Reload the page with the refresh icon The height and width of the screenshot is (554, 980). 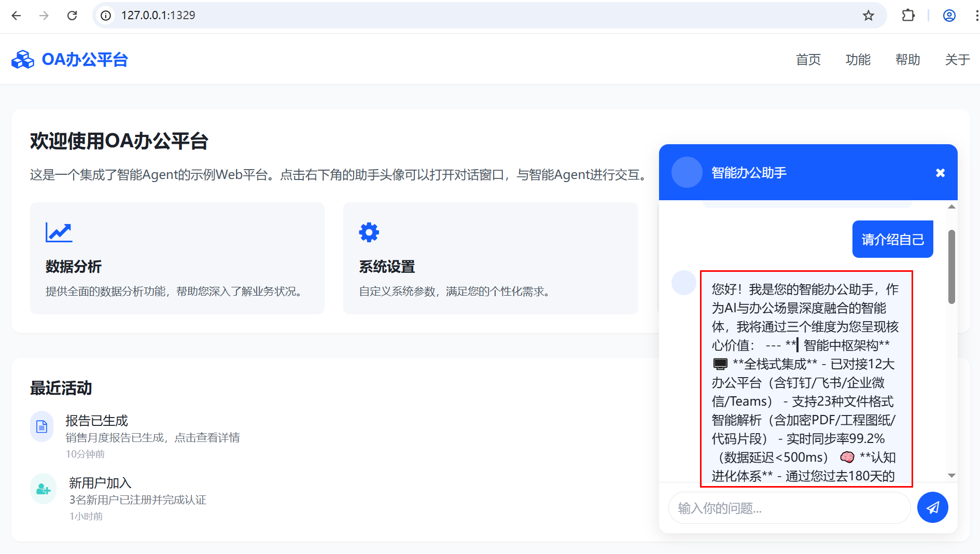tap(72, 16)
